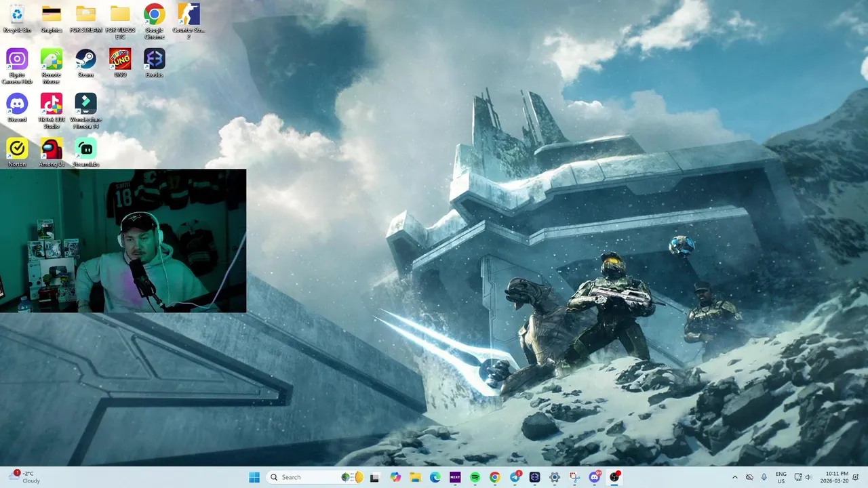Viewport: 868px width, 488px height.
Task: Expand the hidden system tray icons
Action: 734,477
